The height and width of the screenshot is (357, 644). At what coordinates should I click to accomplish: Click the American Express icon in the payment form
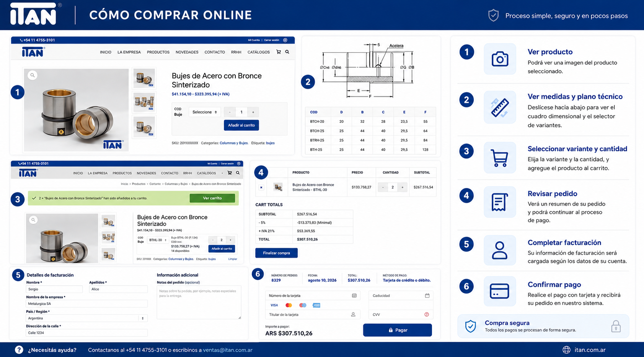[316, 305]
